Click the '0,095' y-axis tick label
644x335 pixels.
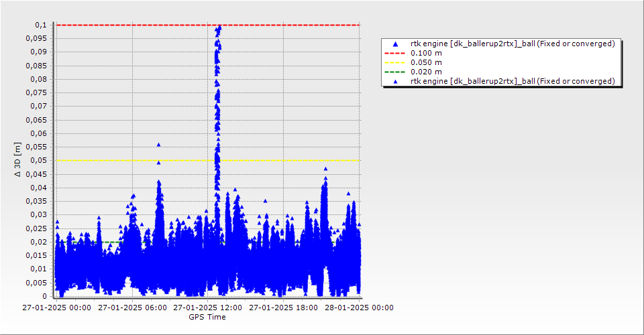coord(36,39)
